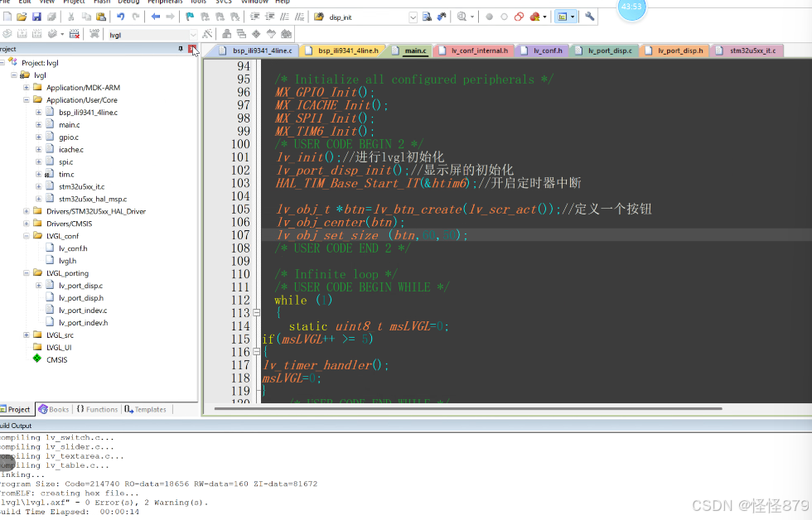Indent the selected lines
Screen dimensions: 812x520
point(255,17)
